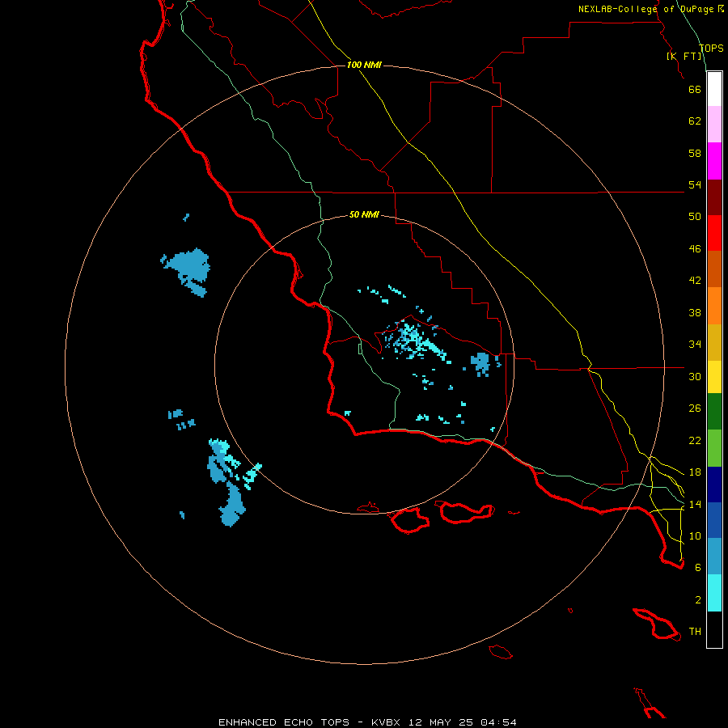Click the 2 legend value
This screenshot has height=728, width=728.
[697, 600]
